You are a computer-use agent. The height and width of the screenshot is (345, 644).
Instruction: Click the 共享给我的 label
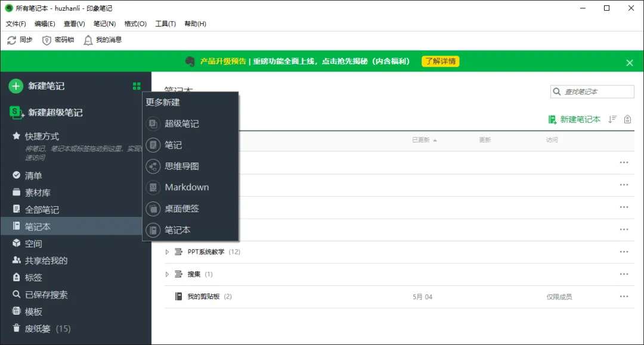46,260
